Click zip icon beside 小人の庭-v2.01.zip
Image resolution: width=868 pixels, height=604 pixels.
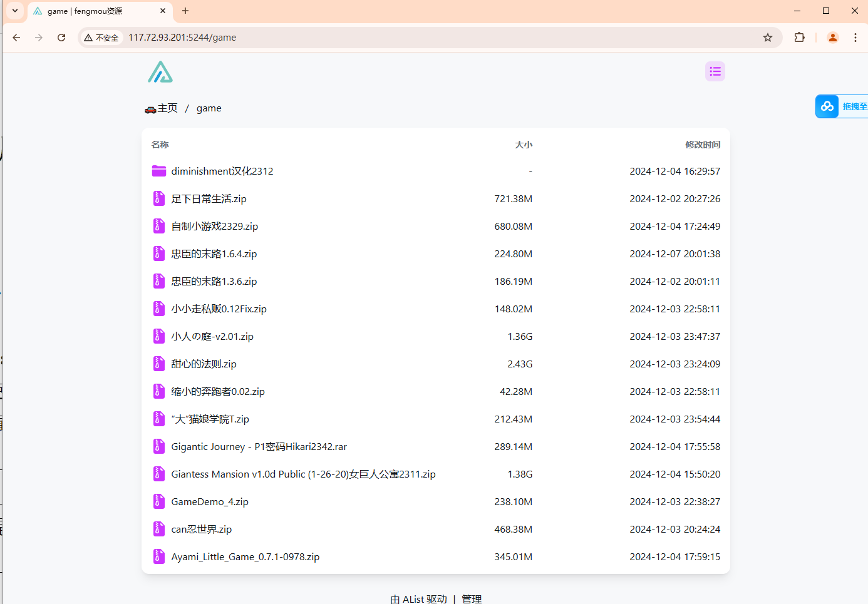159,336
